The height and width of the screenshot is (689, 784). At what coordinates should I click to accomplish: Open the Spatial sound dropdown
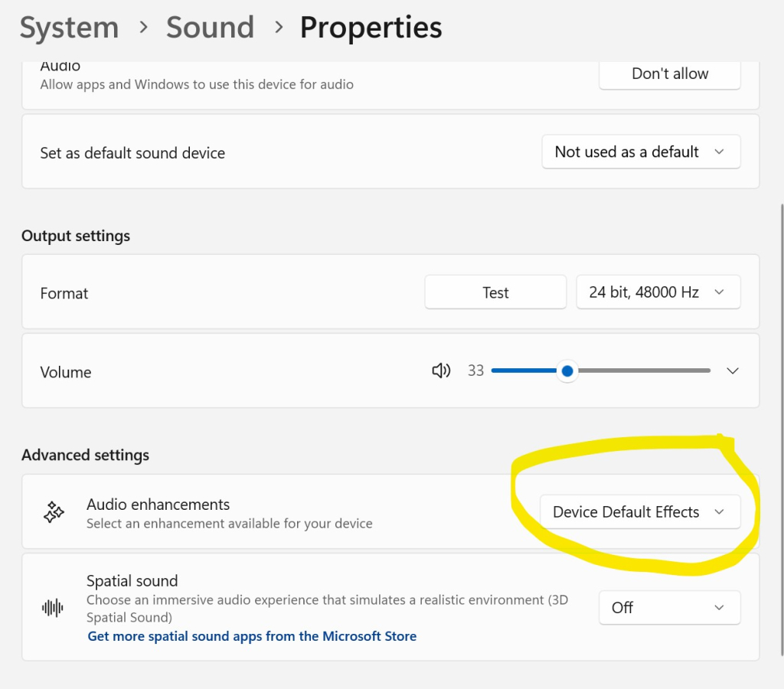click(668, 607)
